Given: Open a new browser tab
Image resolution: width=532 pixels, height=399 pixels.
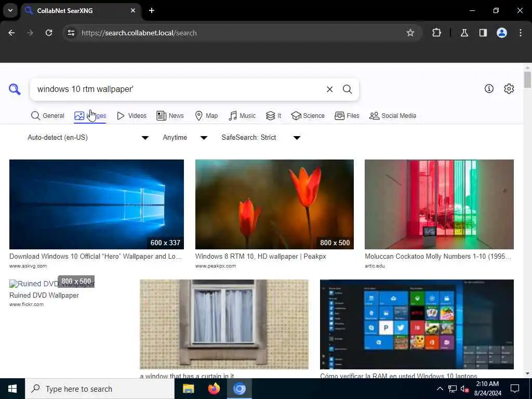Looking at the screenshot, I should (x=152, y=10).
